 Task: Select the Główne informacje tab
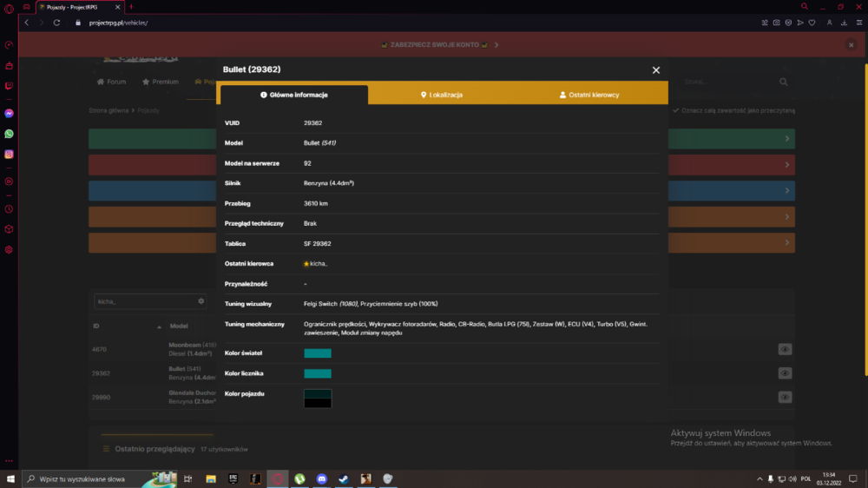[294, 95]
